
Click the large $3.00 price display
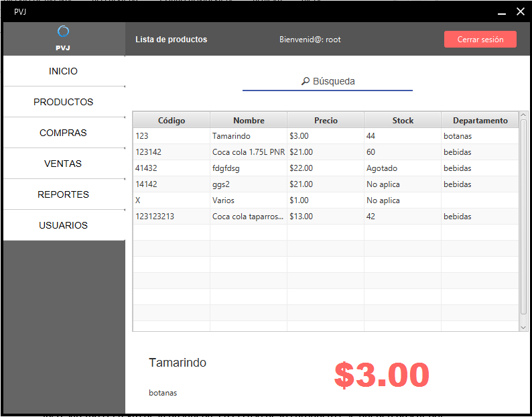[382, 375]
